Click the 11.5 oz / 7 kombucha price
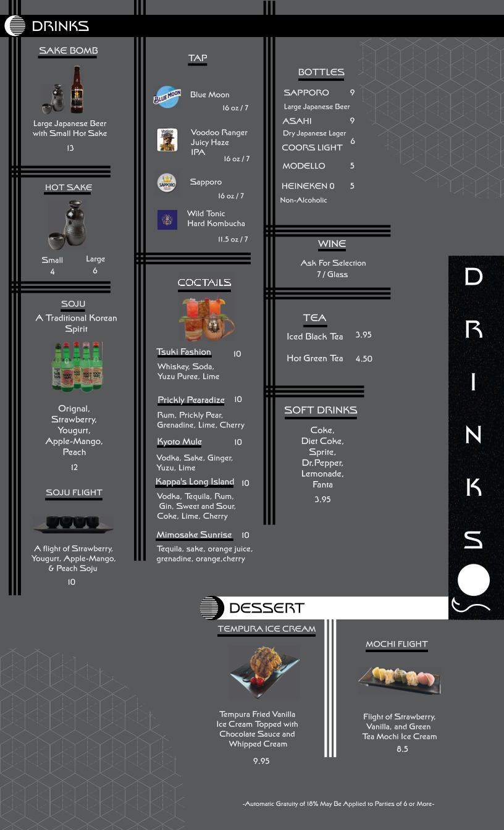Screen dimensions: 504x830 (233, 239)
